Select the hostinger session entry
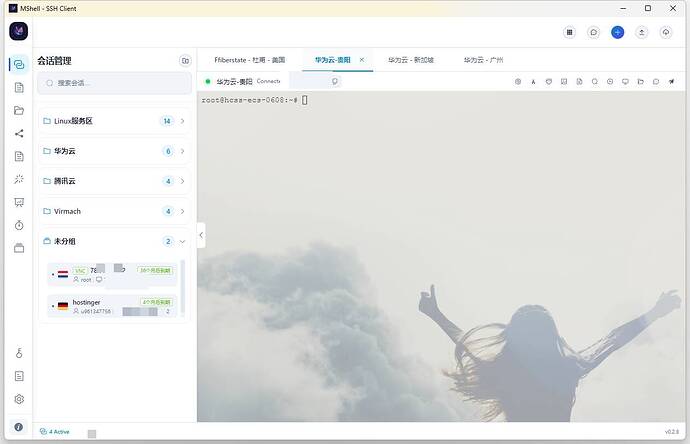The width and height of the screenshot is (690, 444). (113, 306)
